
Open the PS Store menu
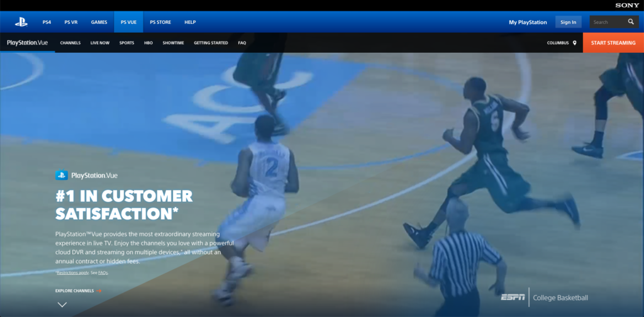point(160,22)
